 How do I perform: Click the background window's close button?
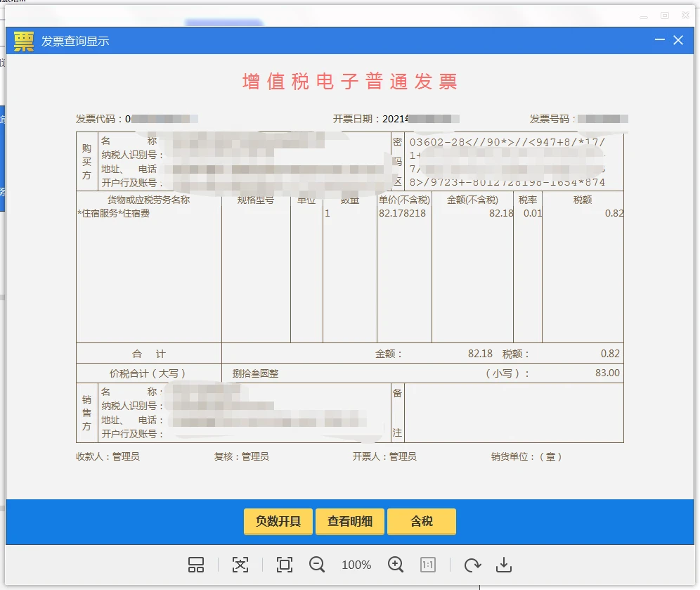pyautogui.click(x=686, y=15)
